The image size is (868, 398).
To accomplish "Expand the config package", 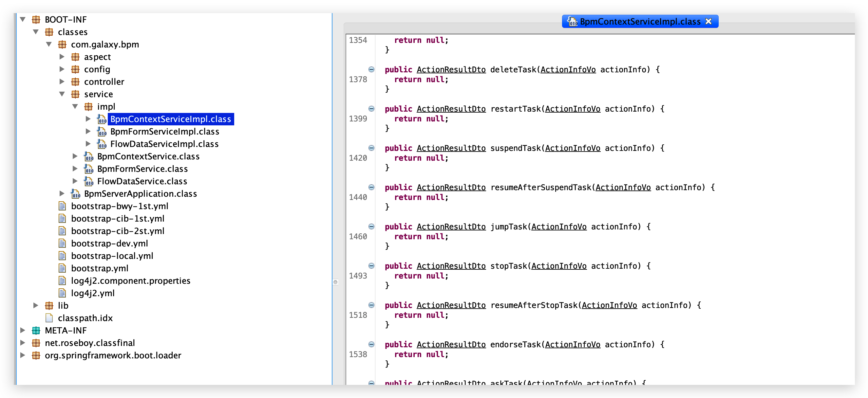I will [62, 69].
